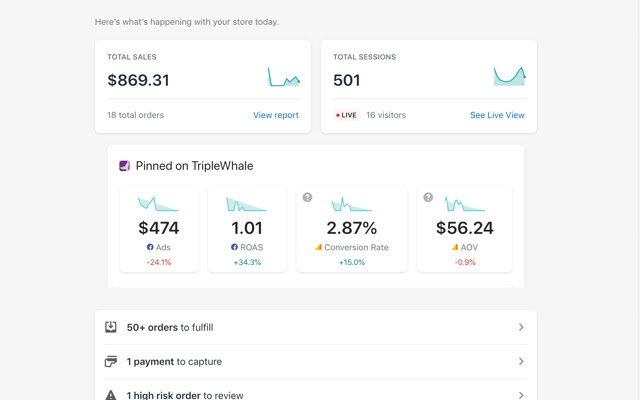Click the analytics icon beside AOV
This screenshot has width=640, height=400.
(x=455, y=247)
